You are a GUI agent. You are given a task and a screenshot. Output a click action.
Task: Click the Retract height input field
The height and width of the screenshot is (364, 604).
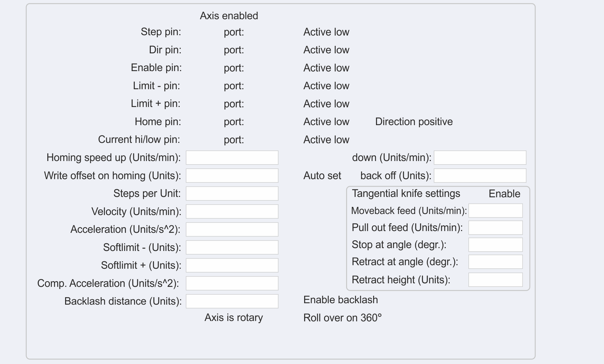point(496,280)
